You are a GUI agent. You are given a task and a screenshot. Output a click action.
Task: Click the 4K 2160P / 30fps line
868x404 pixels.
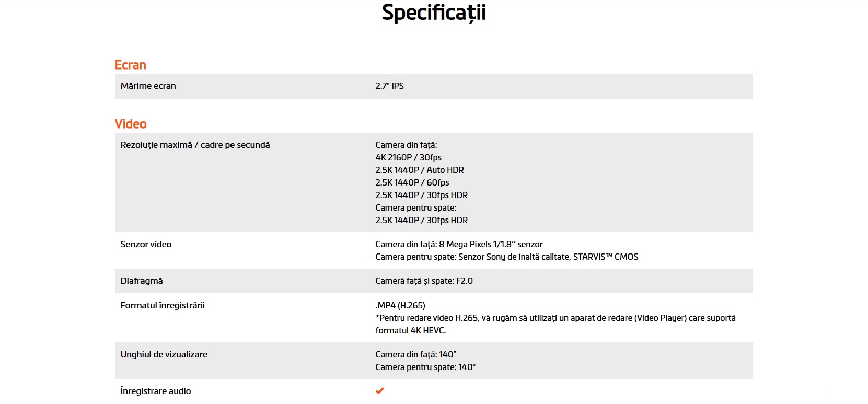pos(408,157)
